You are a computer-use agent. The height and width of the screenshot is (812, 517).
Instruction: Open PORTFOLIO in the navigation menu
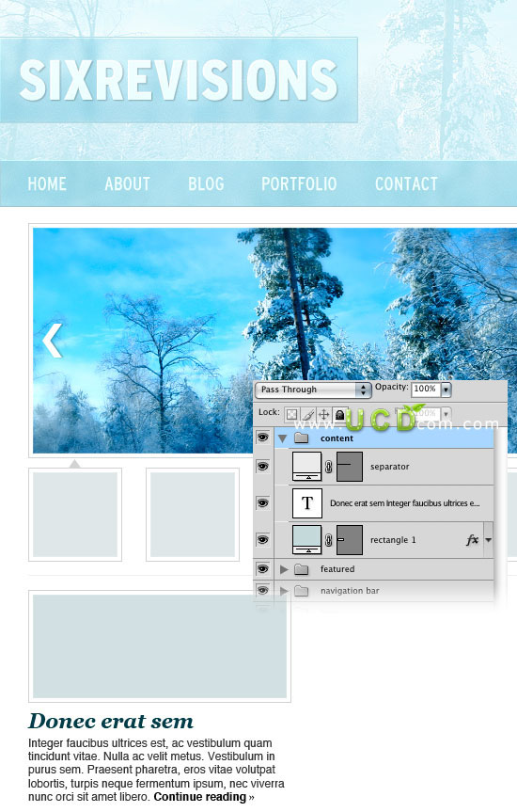(299, 183)
